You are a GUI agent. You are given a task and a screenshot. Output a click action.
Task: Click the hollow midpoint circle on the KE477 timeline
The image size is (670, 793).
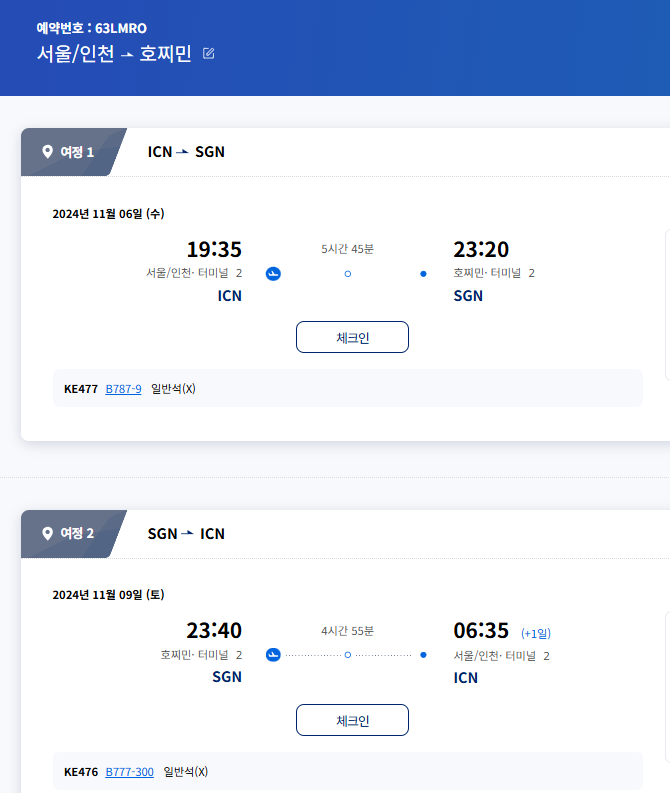(347, 273)
